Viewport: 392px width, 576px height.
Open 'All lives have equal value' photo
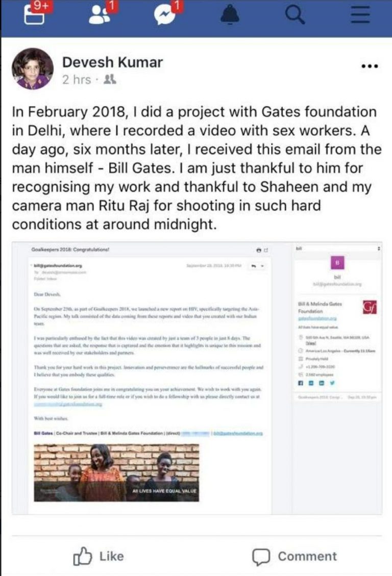[x=116, y=472]
